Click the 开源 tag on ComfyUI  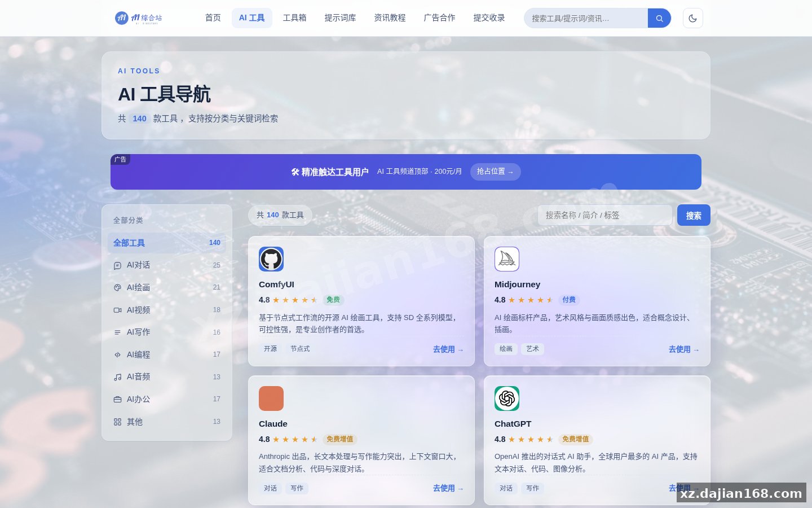271,349
